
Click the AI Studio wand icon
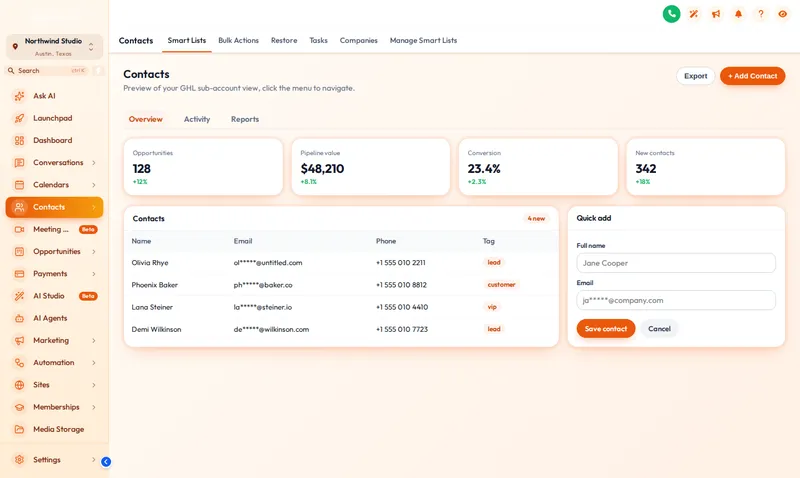(19, 296)
